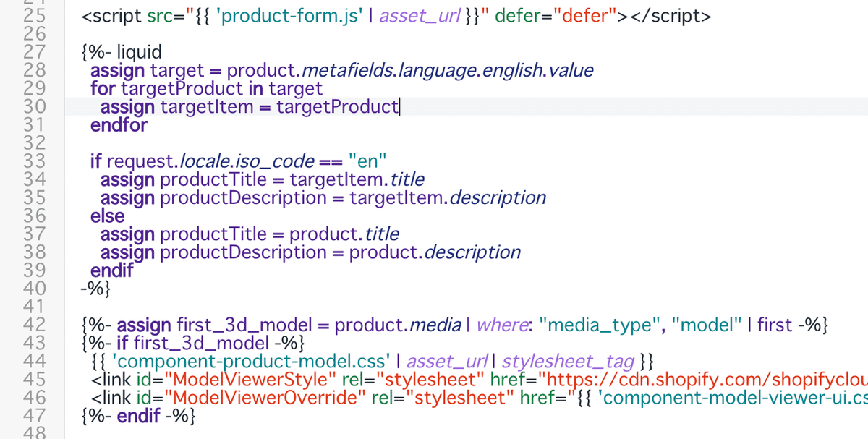868x439 pixels.
Task: Click 'product-form.js' string in script tag
Action: pyautogui.click(x=290, y=16)
